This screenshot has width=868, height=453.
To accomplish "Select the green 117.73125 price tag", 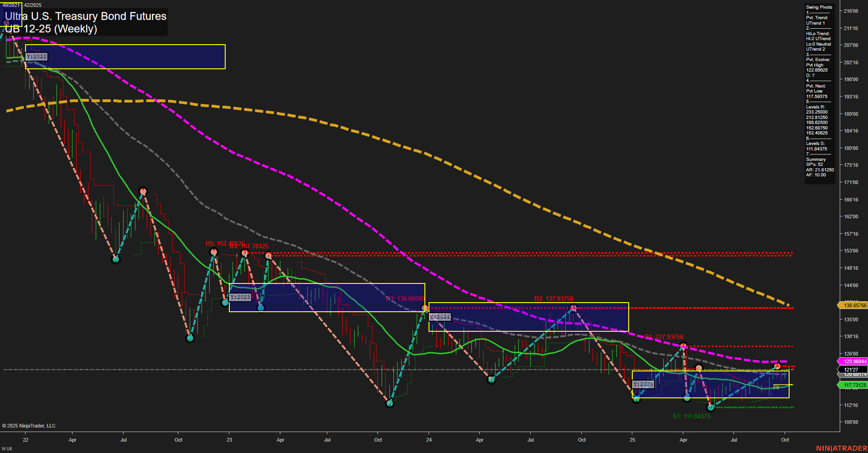I will [x=852, y=385].
